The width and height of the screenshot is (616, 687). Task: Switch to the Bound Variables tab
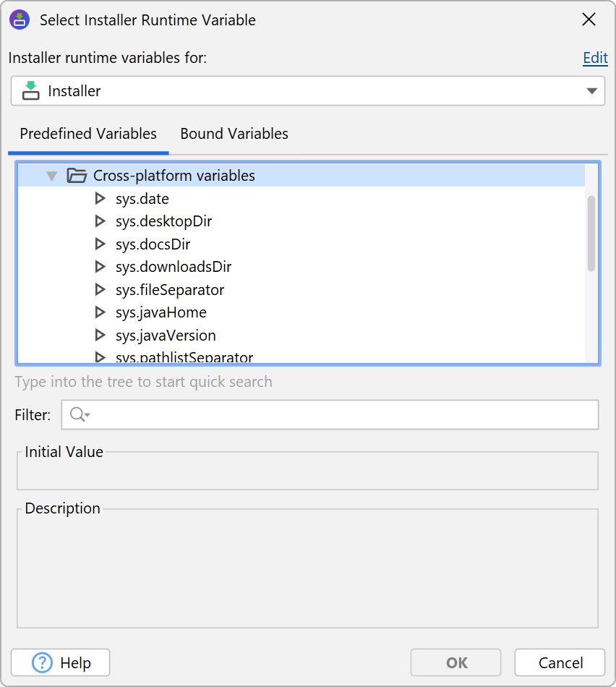pyautogui.click(x=234, y=134)
